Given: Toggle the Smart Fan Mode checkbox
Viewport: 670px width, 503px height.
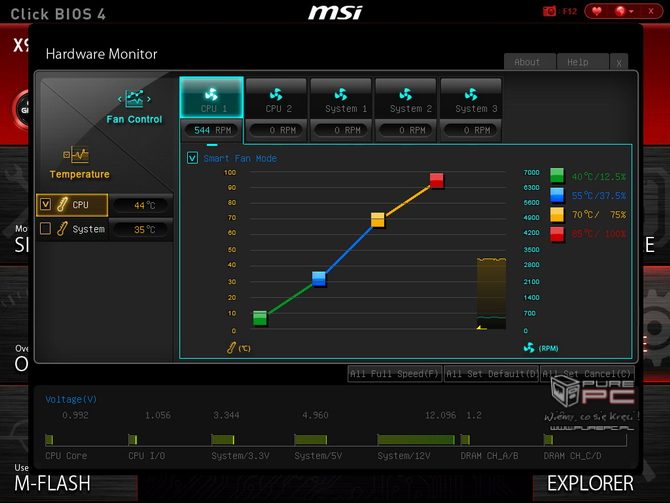Looking at the screenshot, I should (192, 158).
